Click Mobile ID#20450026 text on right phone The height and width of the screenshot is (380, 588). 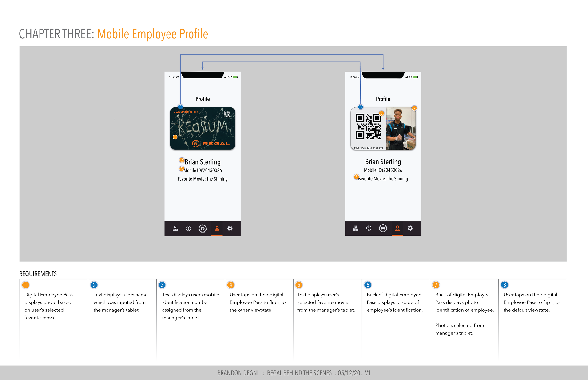[383, 170]
